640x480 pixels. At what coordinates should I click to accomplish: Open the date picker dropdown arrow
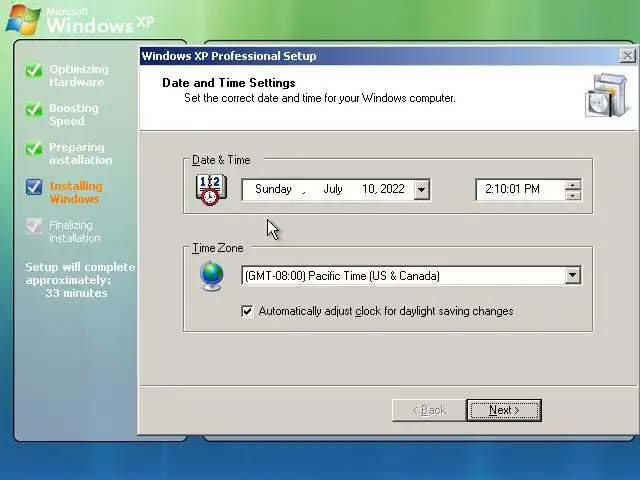pyautogui.click(x=422, y=189)
